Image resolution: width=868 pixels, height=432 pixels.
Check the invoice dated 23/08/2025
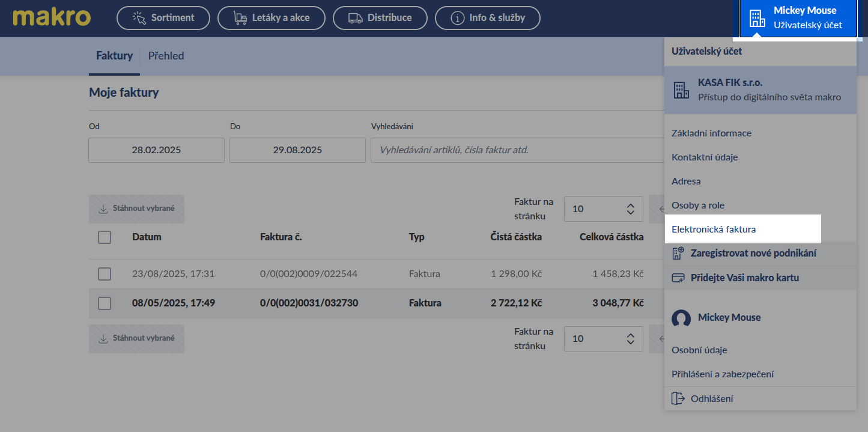pyautogui.click(x=105, y=274)
